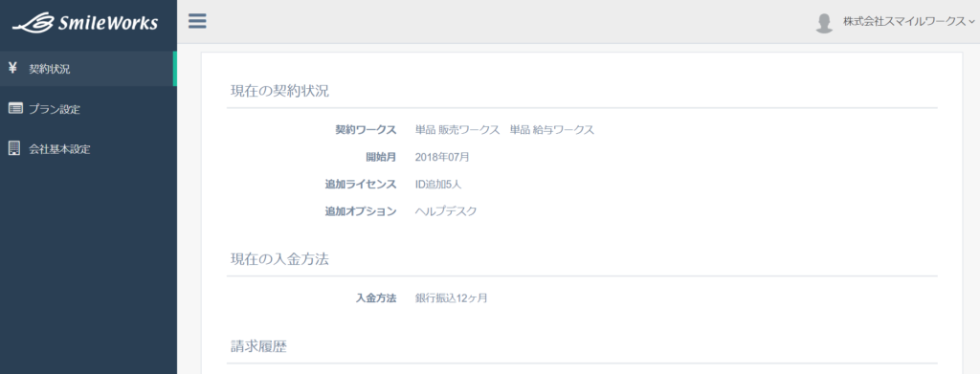Screen dimensions: 980x374
Task: Select the 会社基本設定 sidebar item
Action: point(87,149)
